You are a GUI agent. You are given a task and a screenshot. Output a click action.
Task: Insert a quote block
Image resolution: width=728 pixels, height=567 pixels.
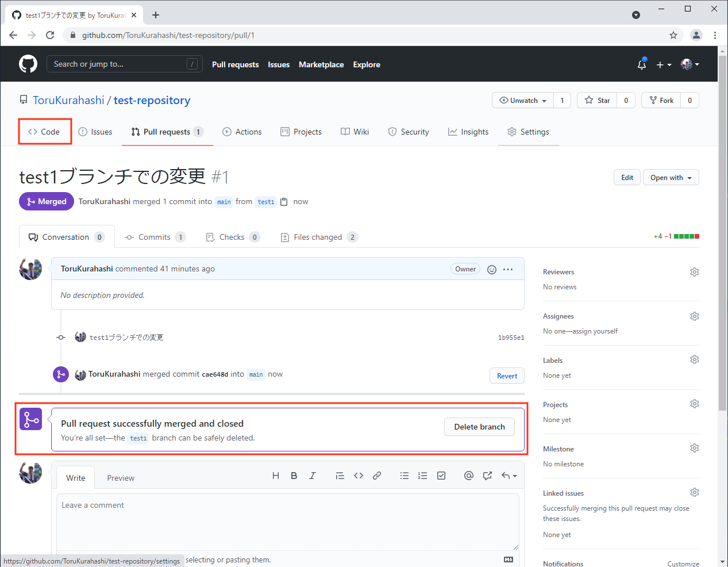tap(340, 476)
